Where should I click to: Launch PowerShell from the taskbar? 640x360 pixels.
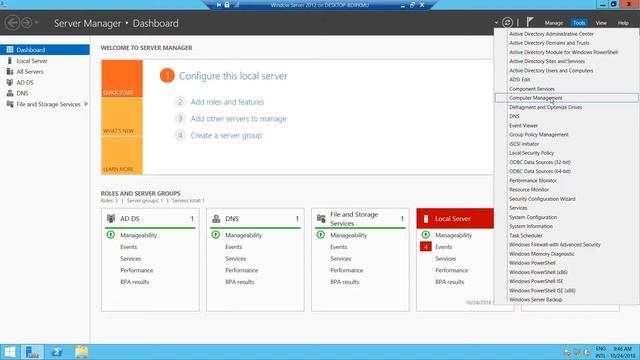[x=57, y=352]
